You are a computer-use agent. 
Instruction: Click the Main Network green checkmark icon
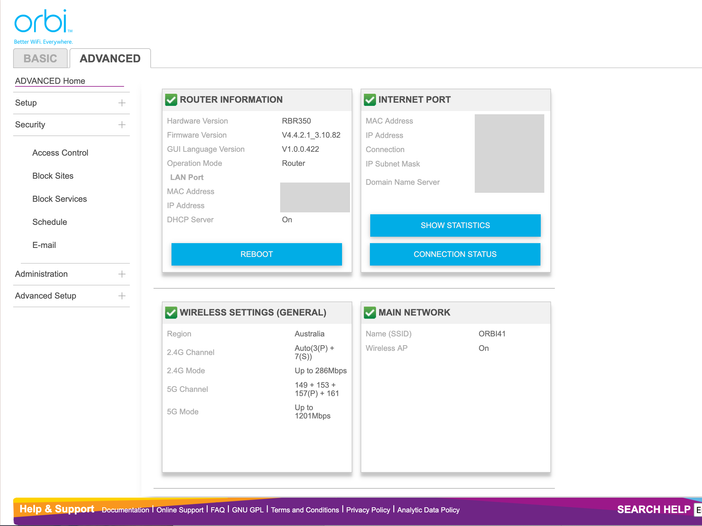(370, 312)
